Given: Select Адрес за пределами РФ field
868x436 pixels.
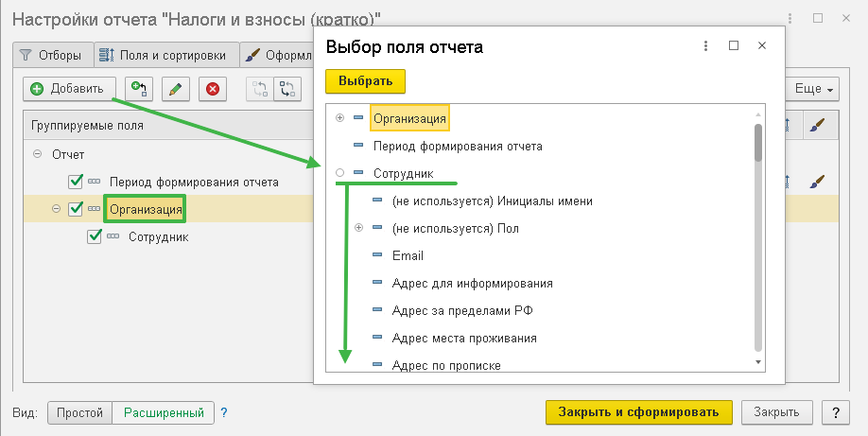Looking at the screenshot, I should 462,311.
